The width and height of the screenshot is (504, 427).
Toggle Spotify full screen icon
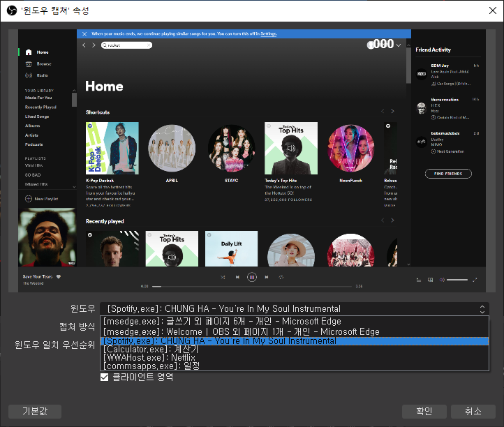(x=475, y=280)
